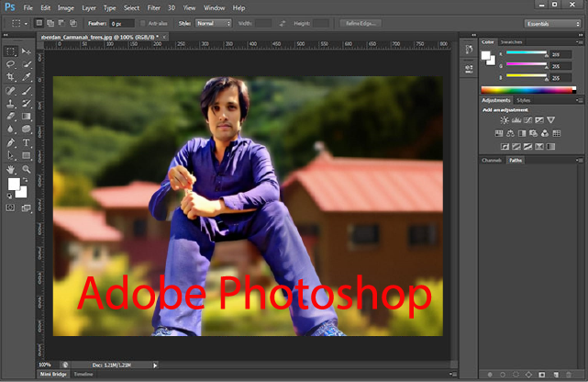
Task: Select the Eraser tool
Action: click(10, 117)
